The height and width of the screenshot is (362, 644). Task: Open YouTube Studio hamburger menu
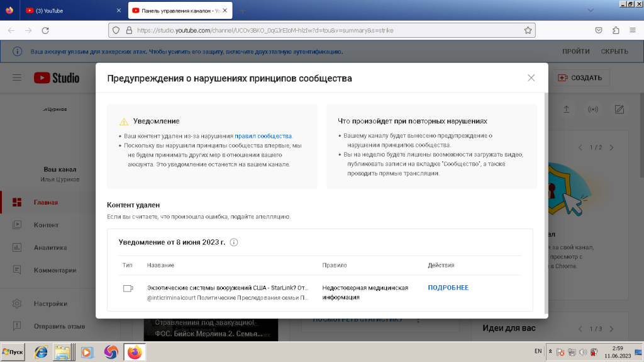pos(17,77)
